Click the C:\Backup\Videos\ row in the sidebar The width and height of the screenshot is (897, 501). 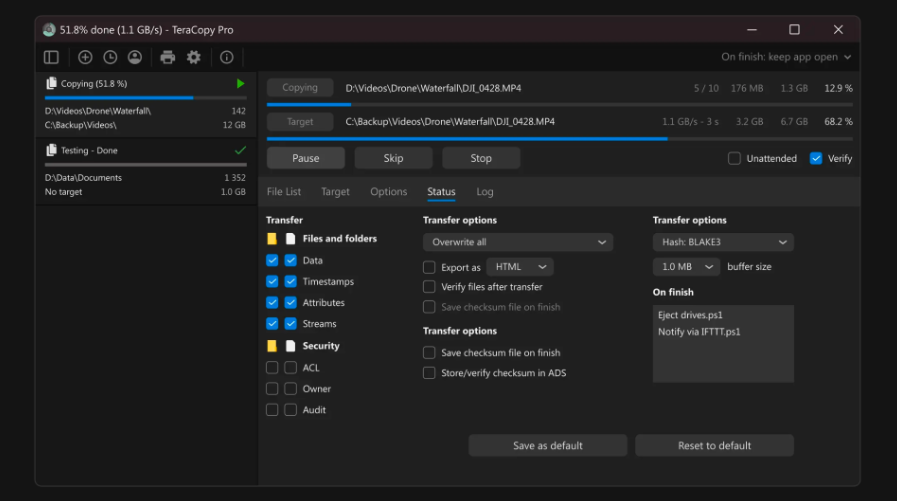[x=145, y=125]
